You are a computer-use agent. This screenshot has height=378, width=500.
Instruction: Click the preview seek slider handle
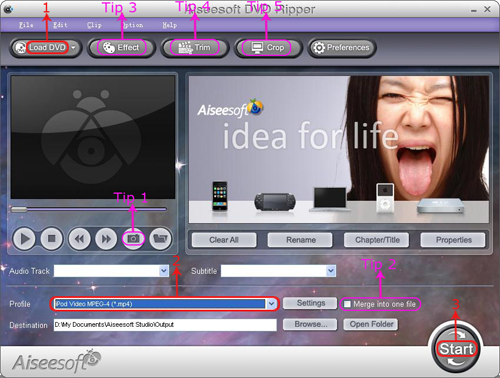coord(19,209)
